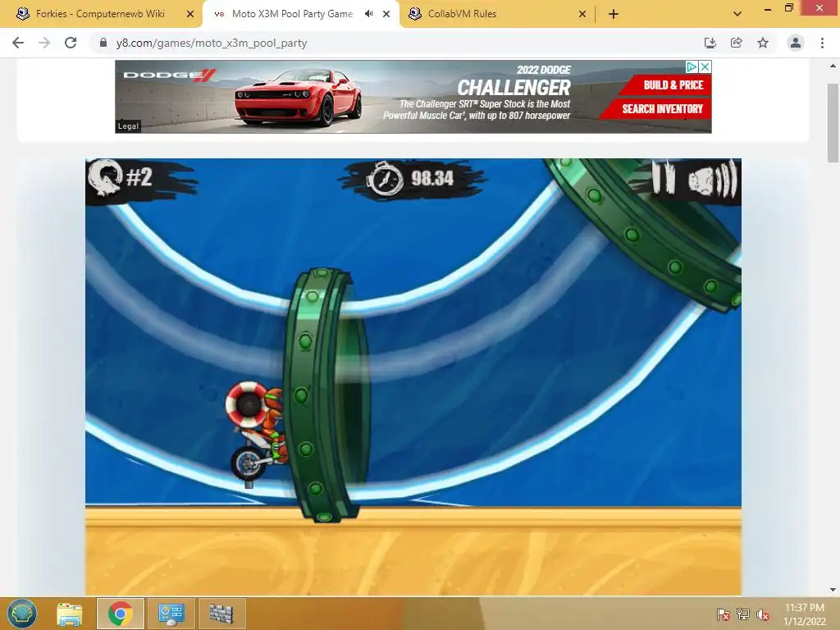Click the #2 level number label
The height and width of the screenshot is (630, 840).
139,177
